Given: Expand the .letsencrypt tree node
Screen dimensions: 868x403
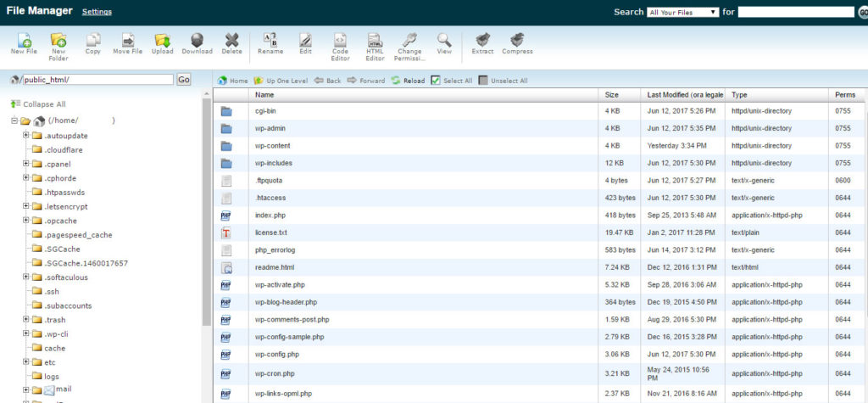Looking at the screenshot, I should [26, 206].
